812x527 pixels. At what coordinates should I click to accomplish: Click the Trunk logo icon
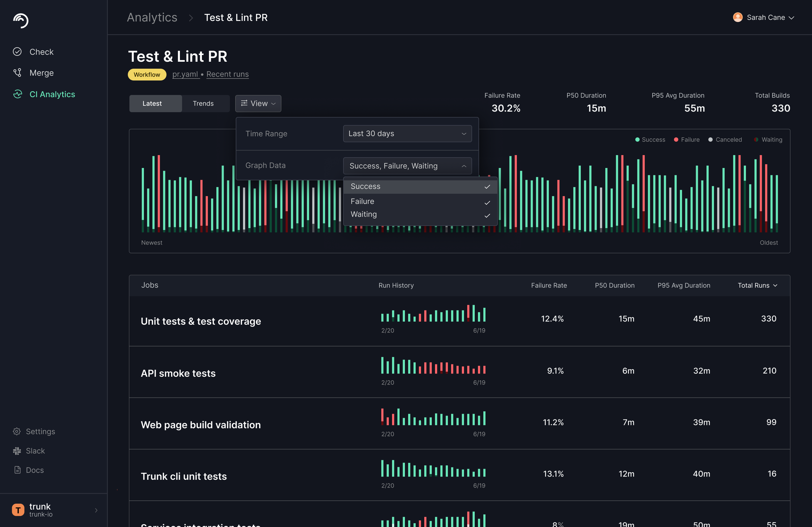click(20, 20)
